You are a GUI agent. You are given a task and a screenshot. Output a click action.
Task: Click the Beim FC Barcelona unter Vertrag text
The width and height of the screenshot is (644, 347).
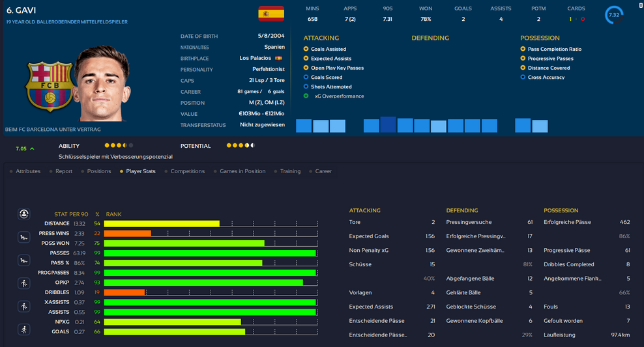click(48, 129)
